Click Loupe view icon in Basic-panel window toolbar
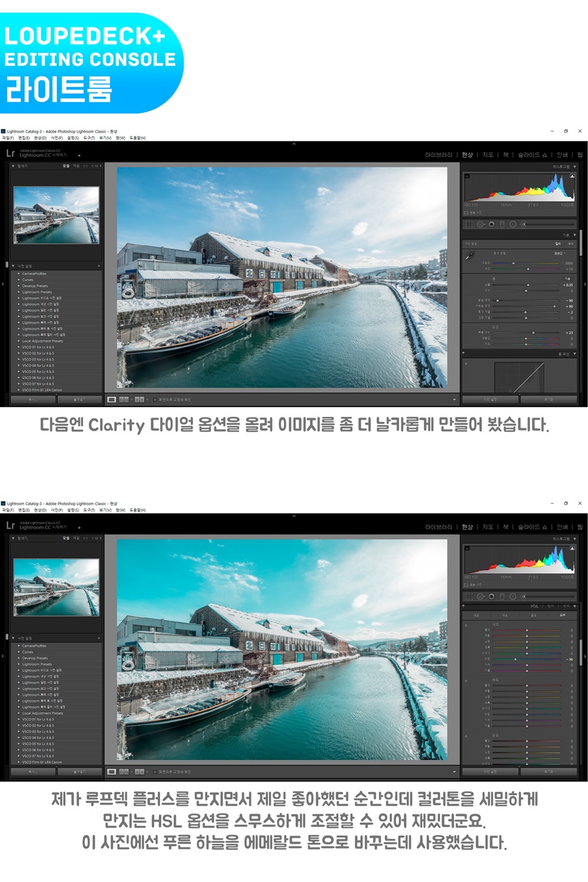The width and height of the screenshot is (588, 882). pyautogui.click(x=112, y=399)
